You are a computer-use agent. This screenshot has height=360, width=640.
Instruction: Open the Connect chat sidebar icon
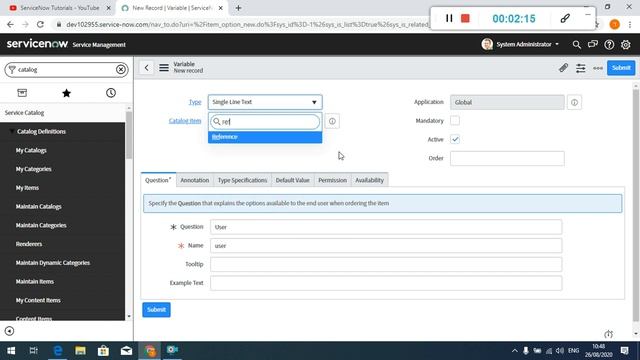[593, 44]
